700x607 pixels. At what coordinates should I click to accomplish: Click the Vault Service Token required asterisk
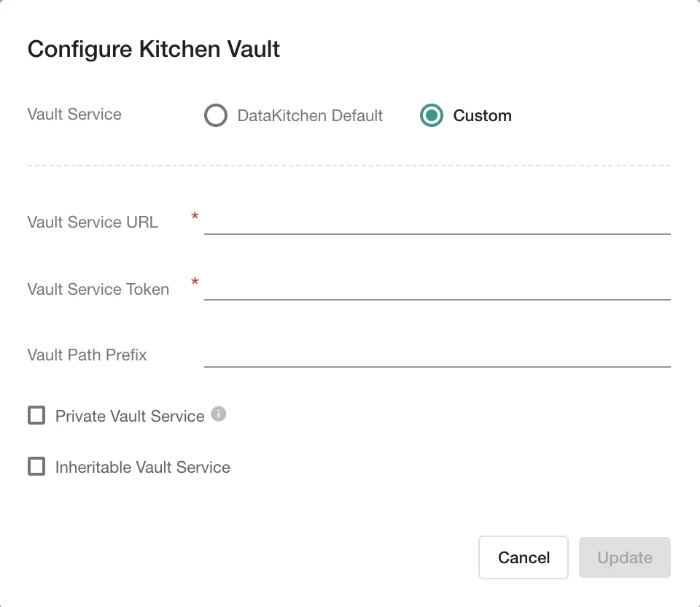coord(195,285)
